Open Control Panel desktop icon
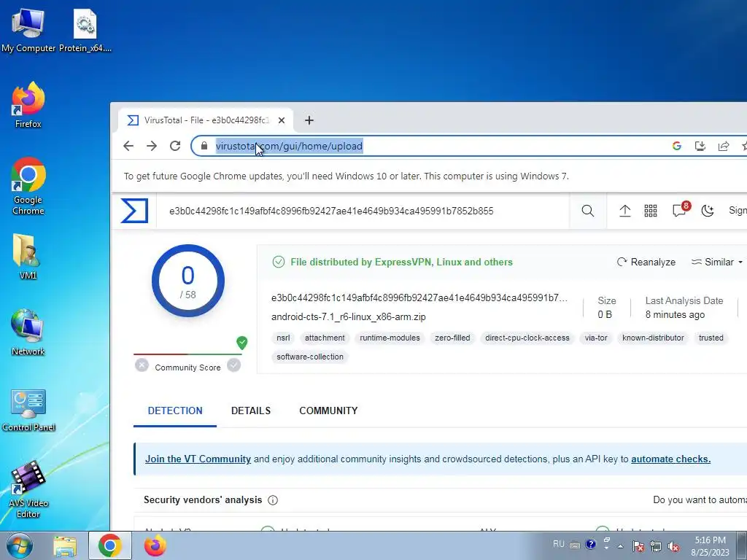This screenshot has width=747, height=560. (x=28, y=411)
